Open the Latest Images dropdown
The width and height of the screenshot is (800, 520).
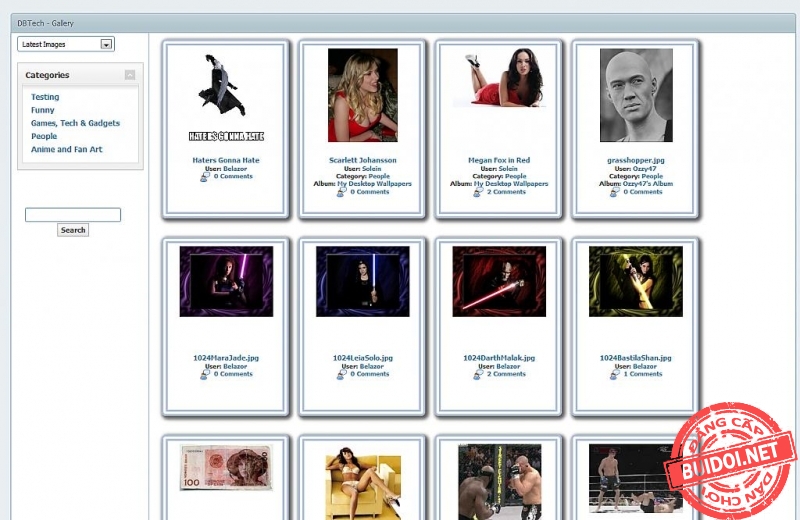[x=106, y=44]
